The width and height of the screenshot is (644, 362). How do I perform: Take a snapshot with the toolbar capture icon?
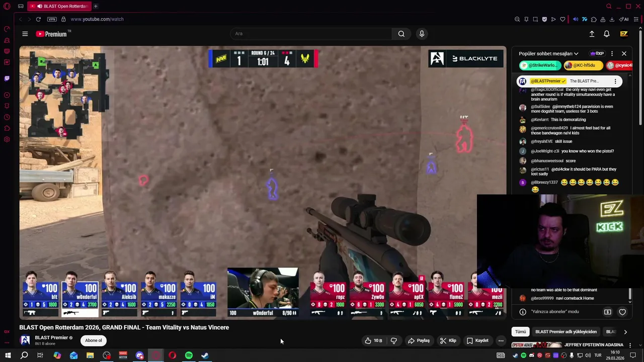(x=535, y=19)
